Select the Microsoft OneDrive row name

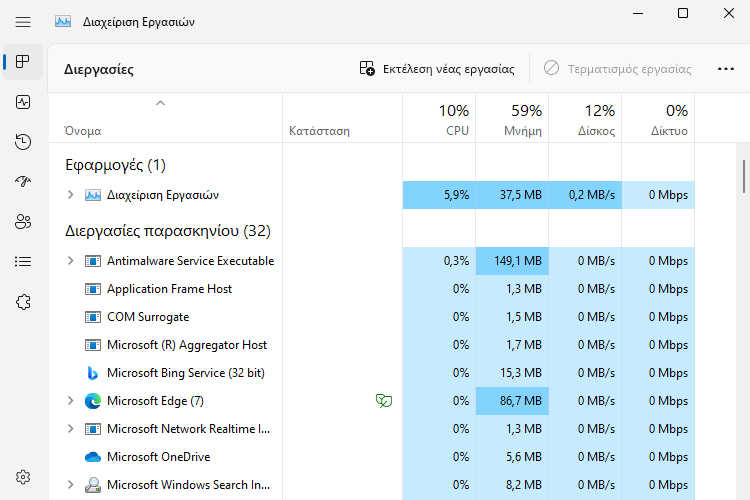pos(158,457)
